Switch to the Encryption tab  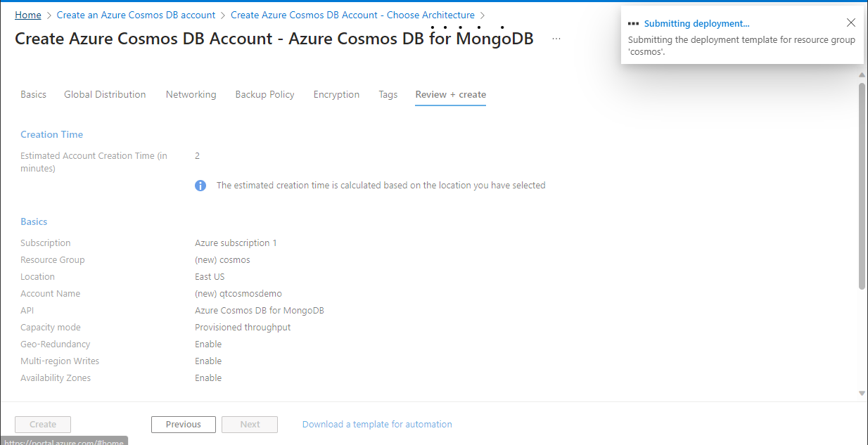click(336, 94)
